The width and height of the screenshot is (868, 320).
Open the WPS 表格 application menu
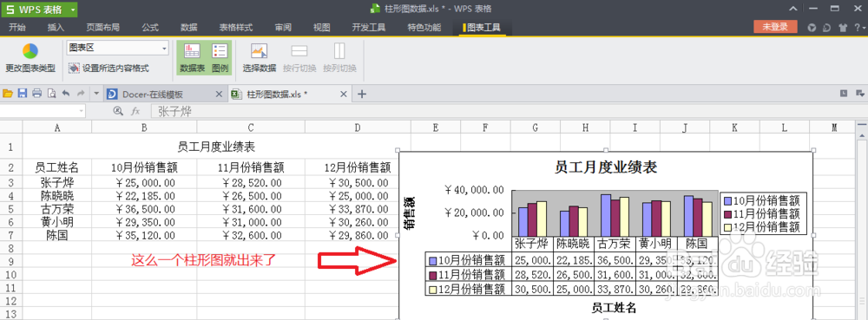[39, 10]
